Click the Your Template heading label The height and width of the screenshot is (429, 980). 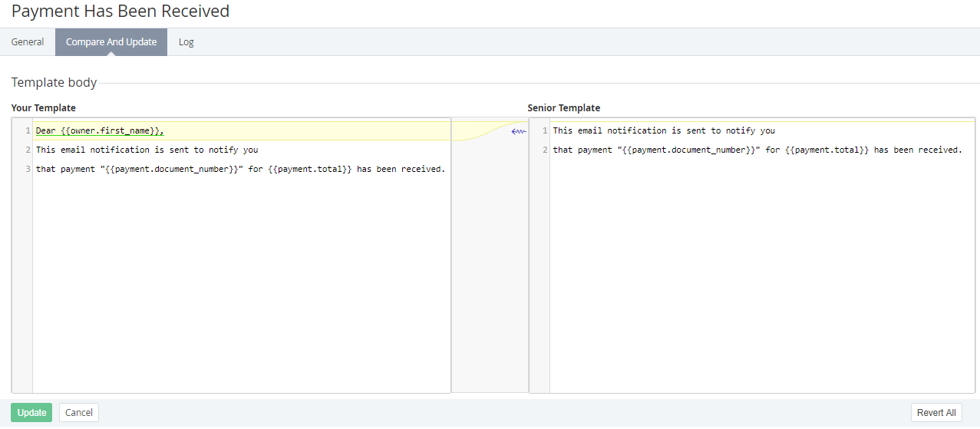click(x=44, y=108)
